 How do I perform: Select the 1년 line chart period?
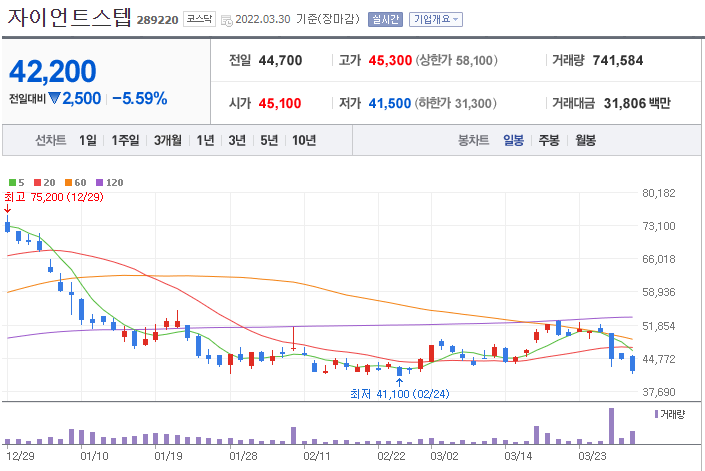(205, 140)
